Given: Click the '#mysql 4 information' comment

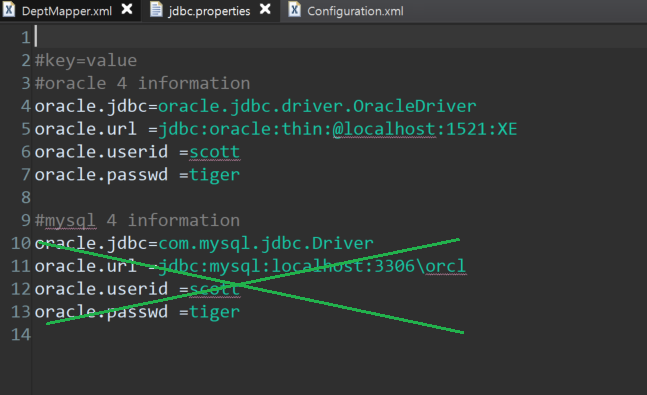Looking at the screenshot, I should coord(137,220).
